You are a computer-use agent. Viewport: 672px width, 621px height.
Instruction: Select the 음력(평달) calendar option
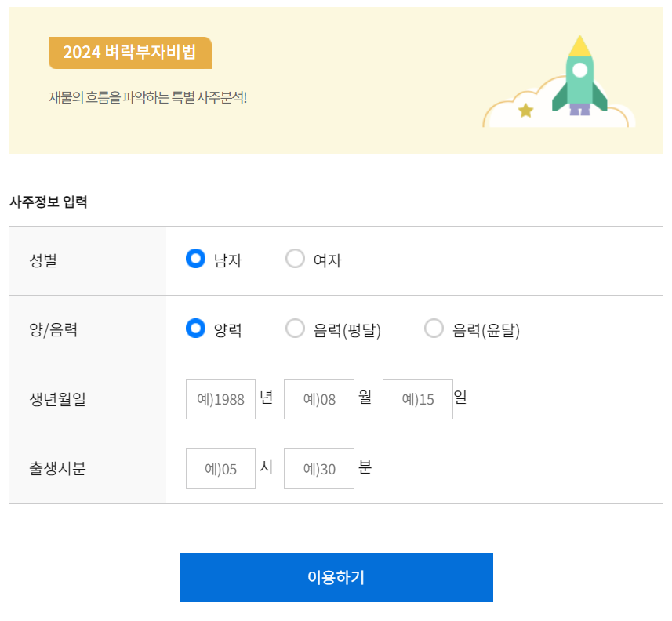(x=295, y=329)
